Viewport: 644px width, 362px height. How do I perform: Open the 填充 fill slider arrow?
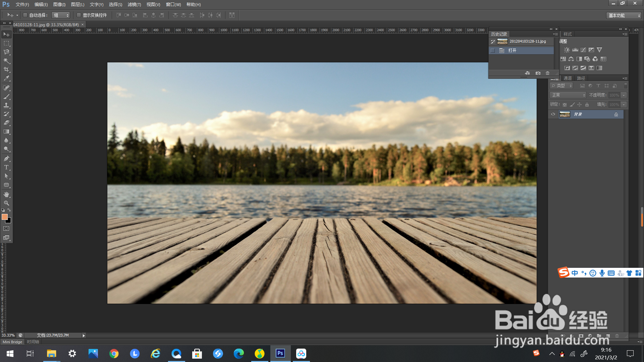624,105
